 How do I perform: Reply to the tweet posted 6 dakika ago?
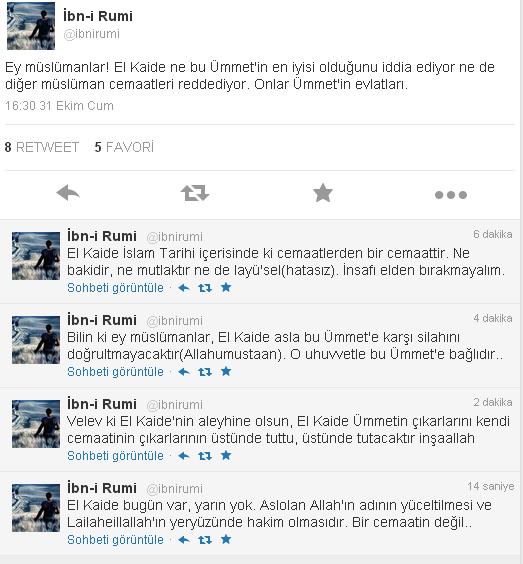click(184, 288)
